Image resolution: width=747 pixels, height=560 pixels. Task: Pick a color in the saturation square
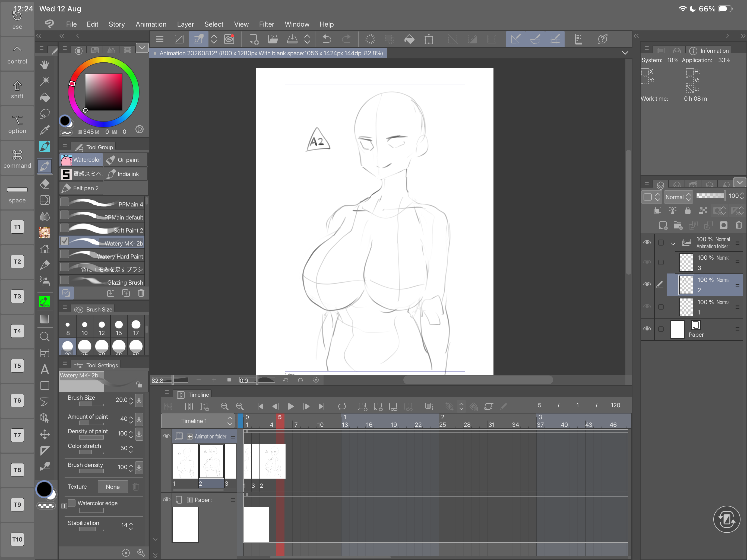[x=103, y=92]
